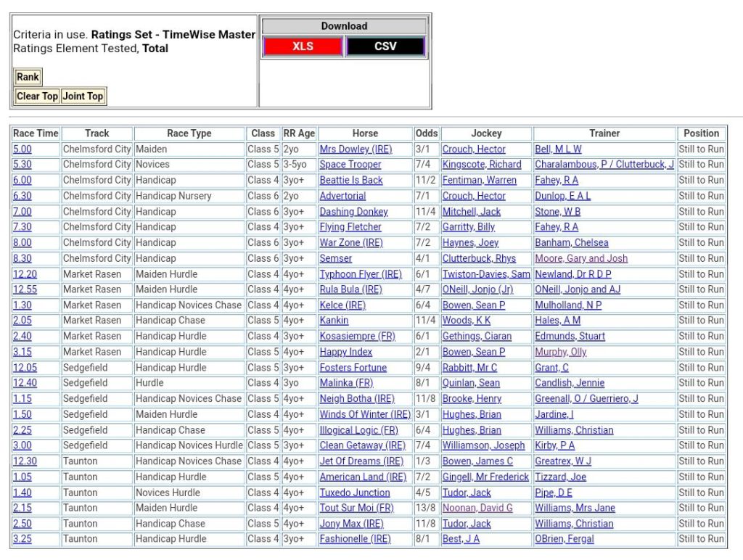Screen dimensions: 743x560
Task: Download ratings as XLS file
Action: 303,46
